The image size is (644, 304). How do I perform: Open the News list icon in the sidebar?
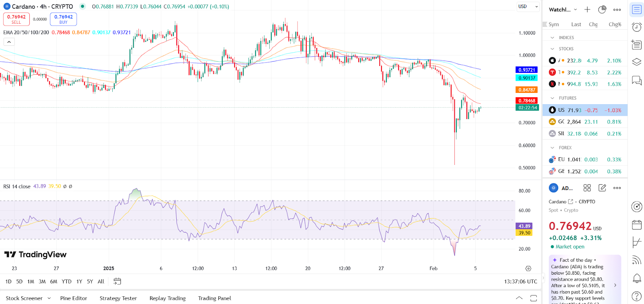click(636, 44)
